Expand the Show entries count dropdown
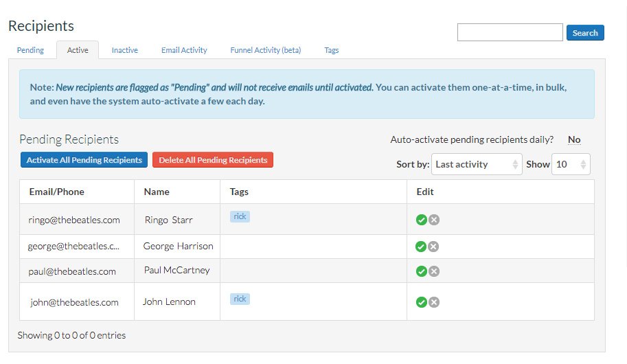Screen dimensions: 627x364 pos(571,164)
